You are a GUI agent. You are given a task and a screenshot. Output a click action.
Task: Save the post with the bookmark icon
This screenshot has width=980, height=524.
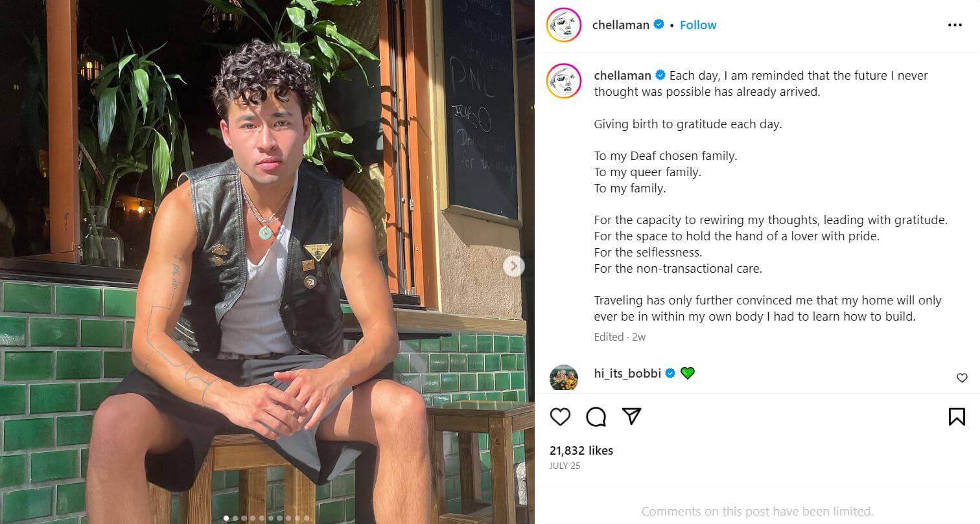point(957,416)
